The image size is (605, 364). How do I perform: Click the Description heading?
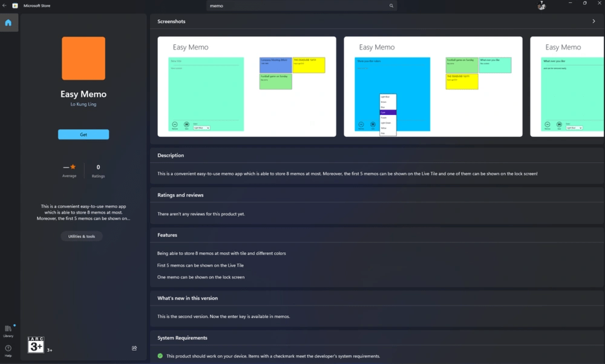171,155
